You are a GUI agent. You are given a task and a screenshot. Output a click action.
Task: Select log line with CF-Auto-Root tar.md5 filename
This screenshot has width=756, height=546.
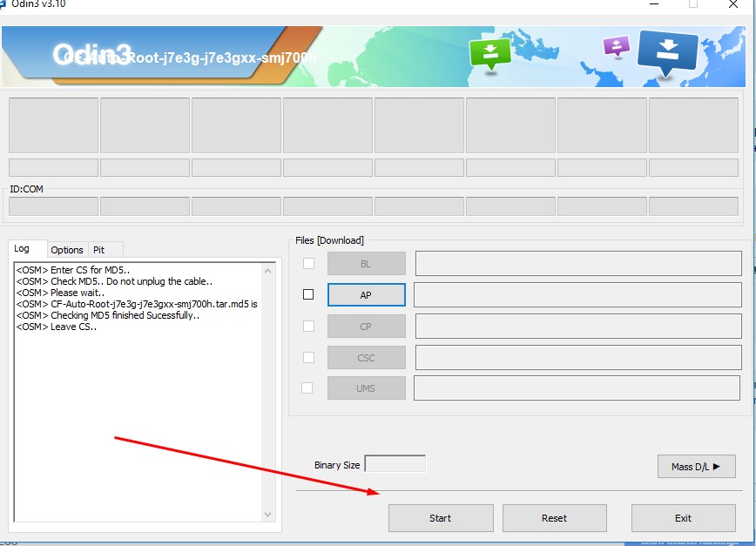137,304
